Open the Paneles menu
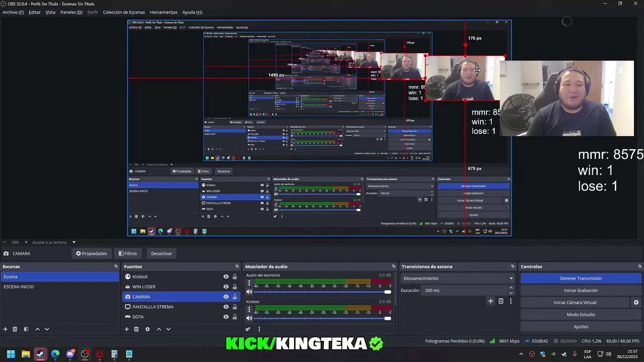This screenshot has width=644, height=362. [x=71, y=12]
